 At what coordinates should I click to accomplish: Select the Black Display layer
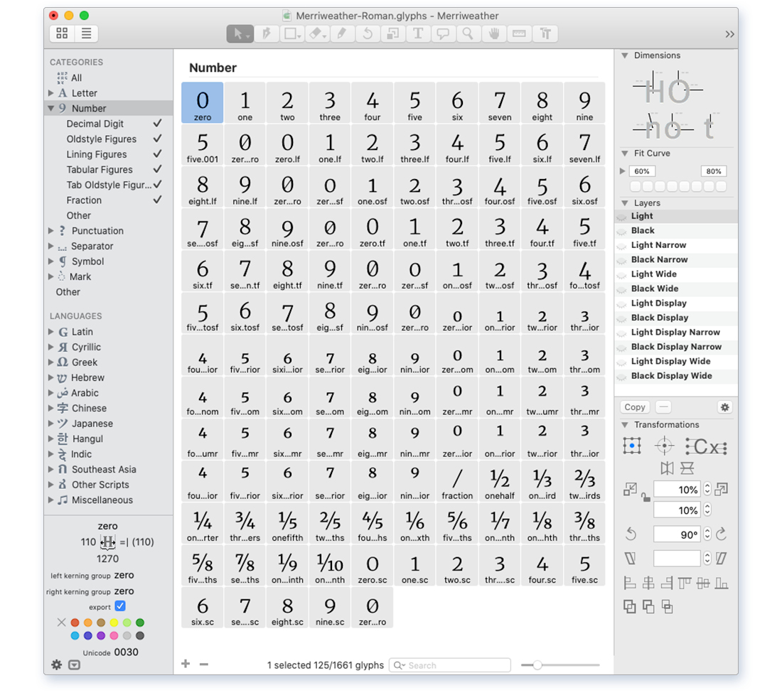coord(659,318)
